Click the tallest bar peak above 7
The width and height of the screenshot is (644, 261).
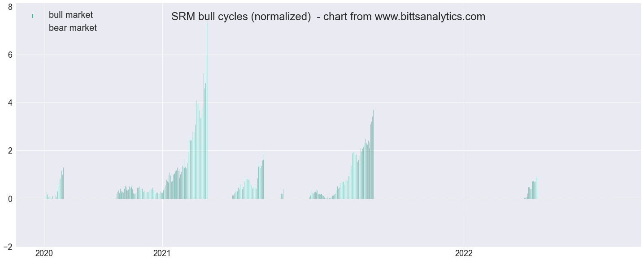207,23
